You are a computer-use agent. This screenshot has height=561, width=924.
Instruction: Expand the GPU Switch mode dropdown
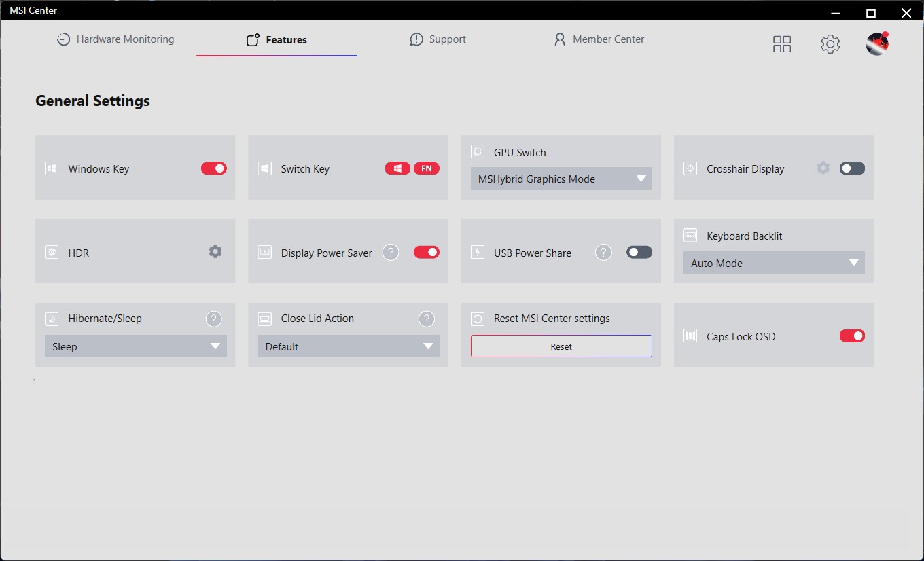(561, 179)
